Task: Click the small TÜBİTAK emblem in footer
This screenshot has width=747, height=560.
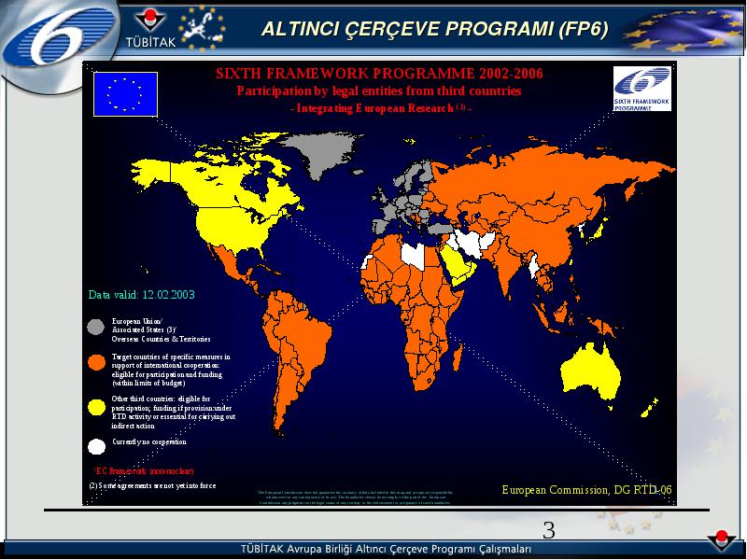Action: coord(722,540)
